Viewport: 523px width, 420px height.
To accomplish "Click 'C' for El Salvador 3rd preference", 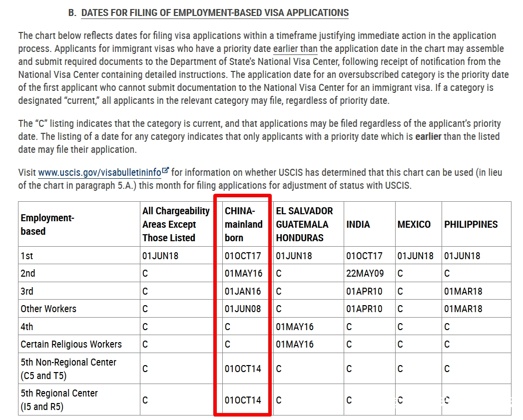I will pos(279,291).
